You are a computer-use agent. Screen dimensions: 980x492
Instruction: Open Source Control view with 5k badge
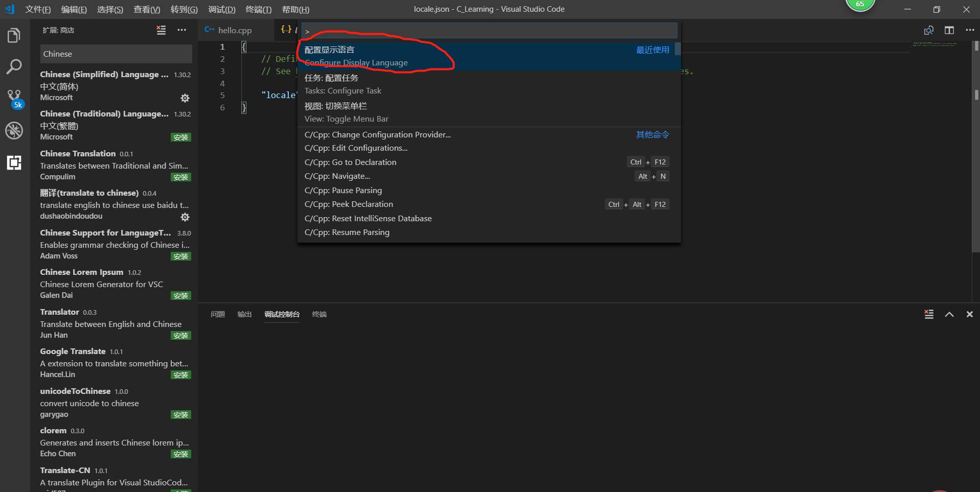[x=14, y=99]
